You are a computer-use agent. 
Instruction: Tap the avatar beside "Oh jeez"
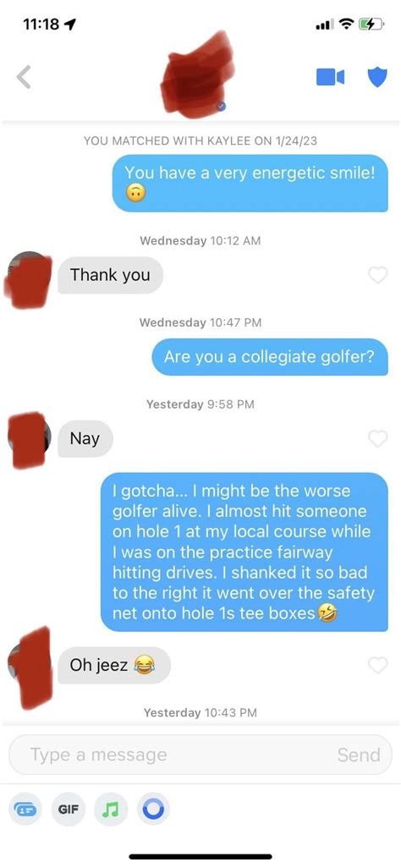click(x=29, y=667)
